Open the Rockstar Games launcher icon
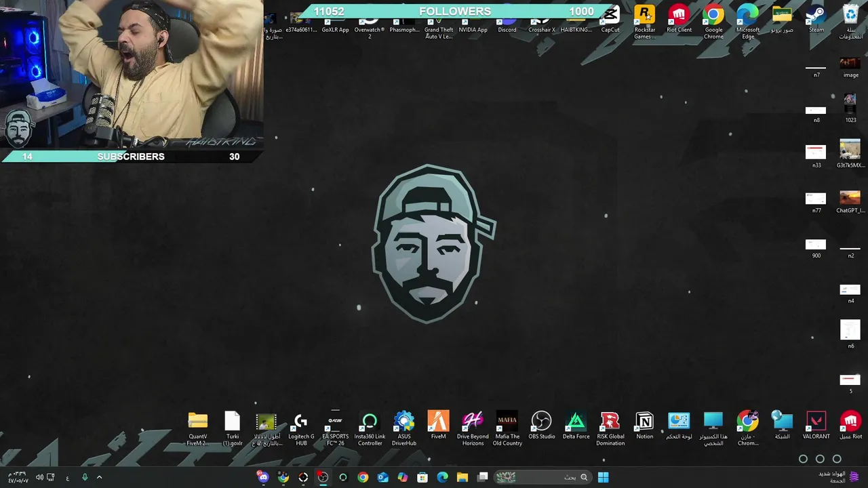 (x=644, y=22)
